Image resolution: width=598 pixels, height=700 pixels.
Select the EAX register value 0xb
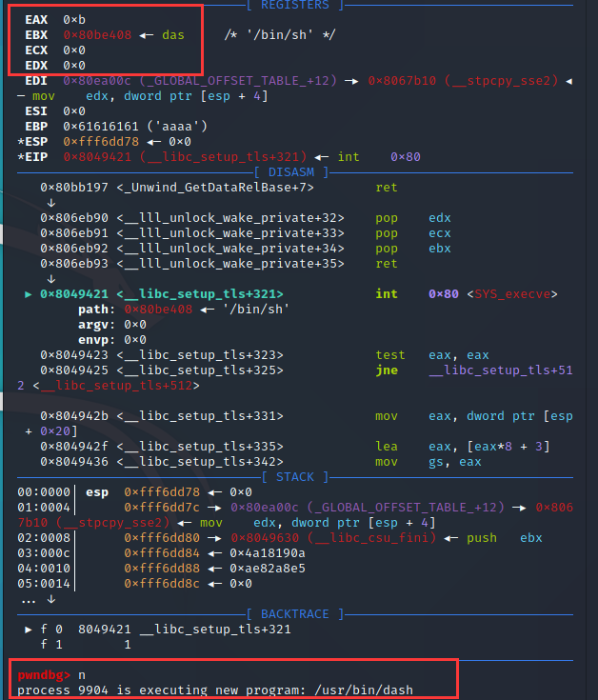(x=74, y=20)
